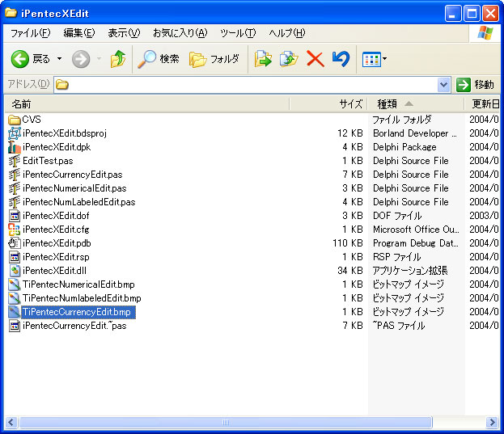Open the ヘルプ(H) menu
The height and width of the screenshot is (434, 504).
click(x=287, y=33)
